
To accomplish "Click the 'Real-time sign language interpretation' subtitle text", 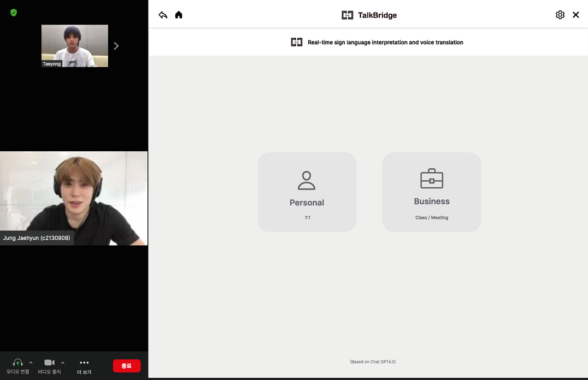I will click(x=385, y=43).
